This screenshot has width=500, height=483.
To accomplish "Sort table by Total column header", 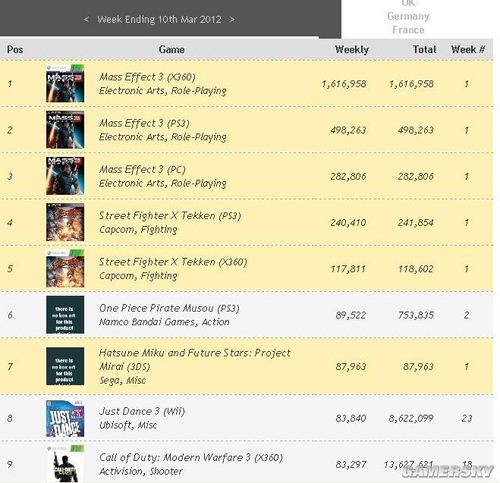I will point(424,50).
